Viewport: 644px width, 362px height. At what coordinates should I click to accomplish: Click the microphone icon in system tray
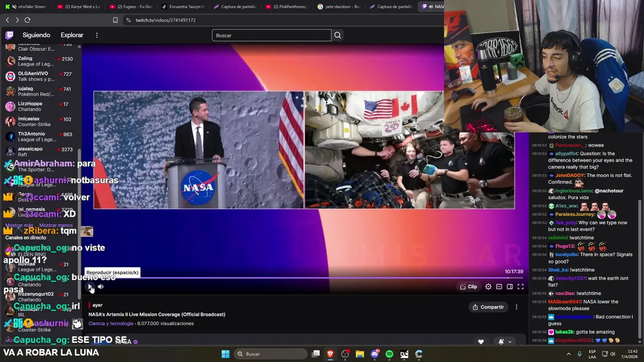click(x=580, y=354)
